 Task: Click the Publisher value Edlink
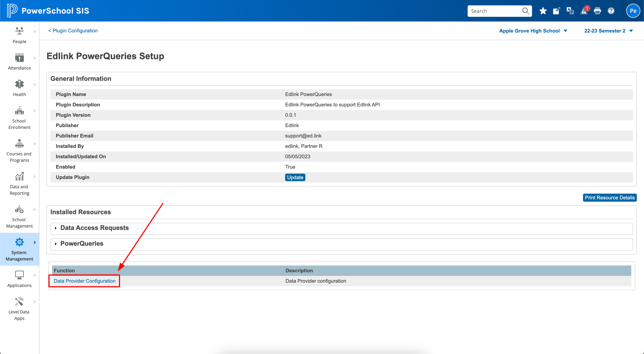click(x=292, y=125)
